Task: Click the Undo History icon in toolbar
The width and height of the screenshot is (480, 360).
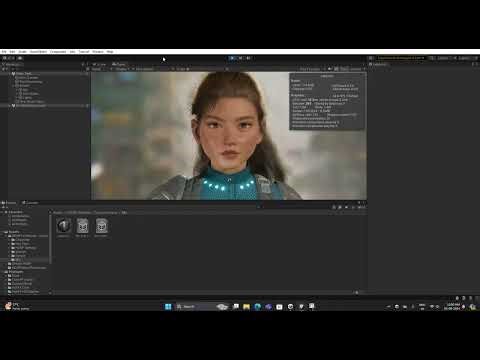Action: [x=370, y=58]
